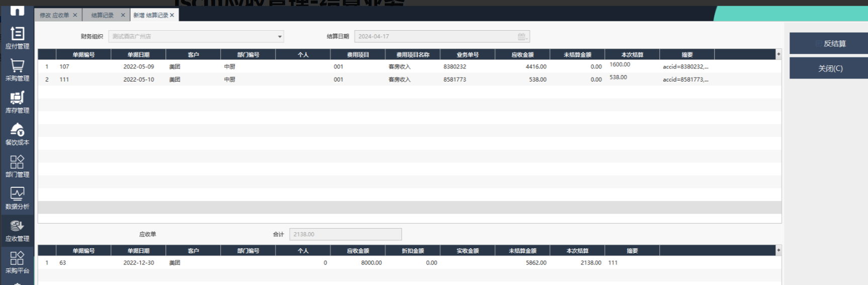This screenshot has width=868, height=285.
Task: Click the 合计 total field 2138.00
Action: point(345,234)
